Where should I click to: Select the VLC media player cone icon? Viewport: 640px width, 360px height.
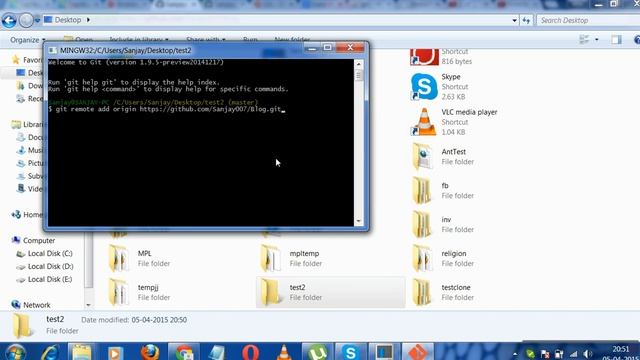(x=424, y=122)
